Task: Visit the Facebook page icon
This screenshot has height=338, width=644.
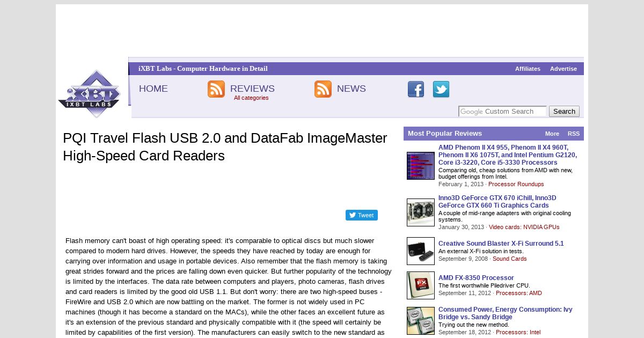Action: pyautogui.click(x=416, y=90)
